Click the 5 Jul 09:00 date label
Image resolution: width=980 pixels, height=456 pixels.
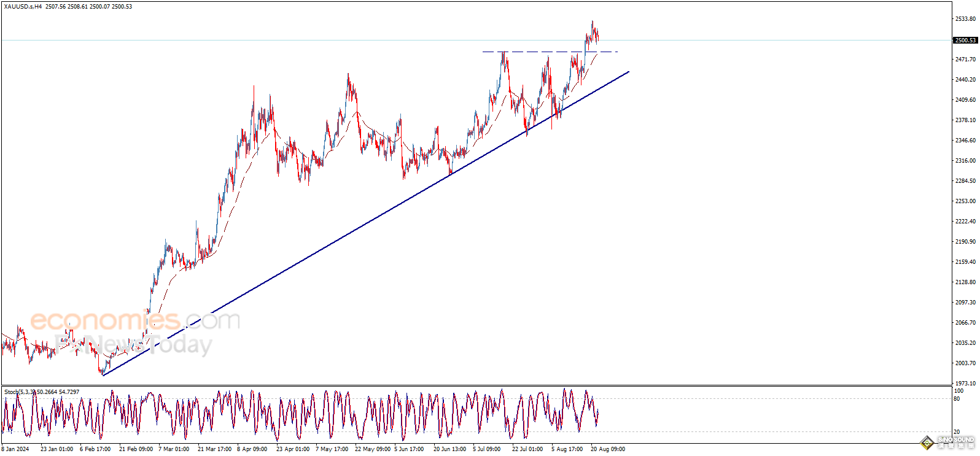pos(486,449)
